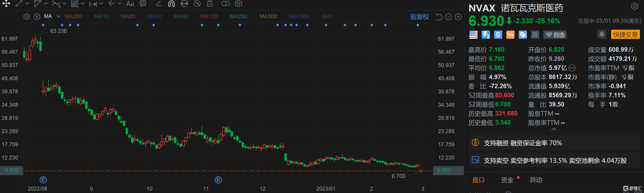This screenshot has height=193, width=644.
Task: Click the 快捷交易 quick trade button
Action: click(x=625, y=34)
